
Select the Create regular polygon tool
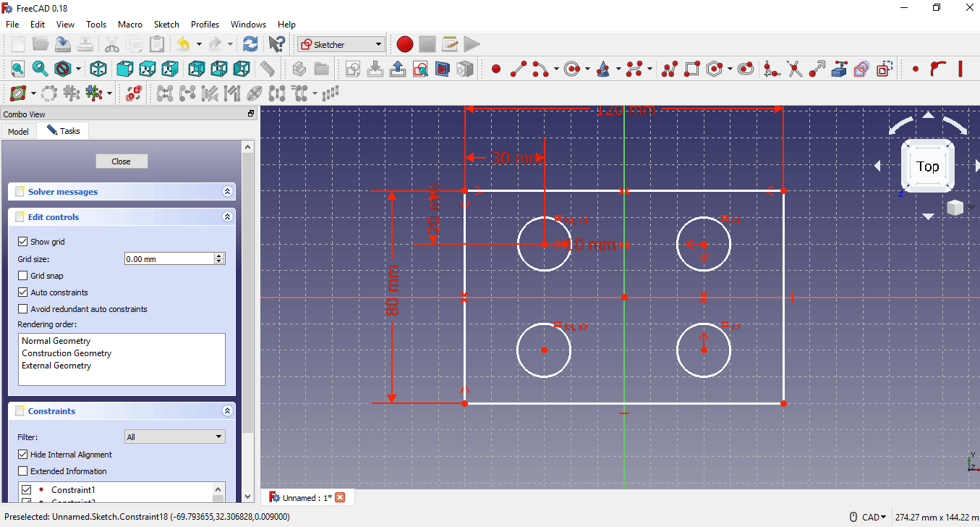click(x=715, y=69)
